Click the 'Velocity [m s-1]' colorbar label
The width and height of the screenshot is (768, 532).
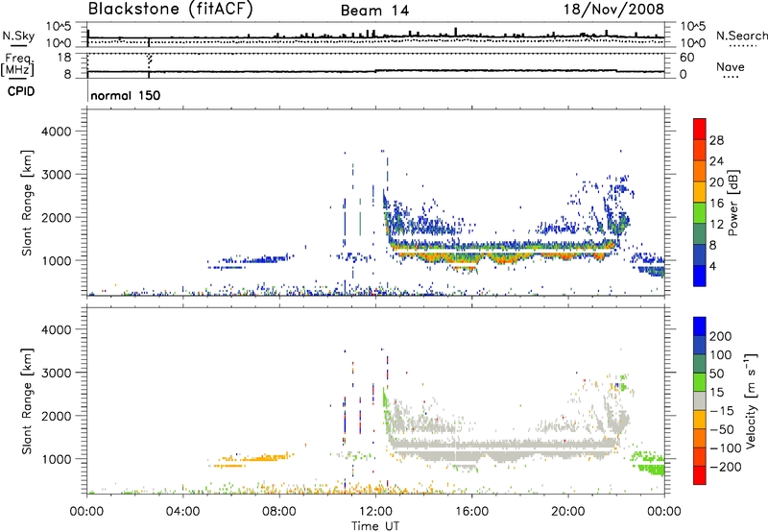pyautogui.click(x=752, y=400)
